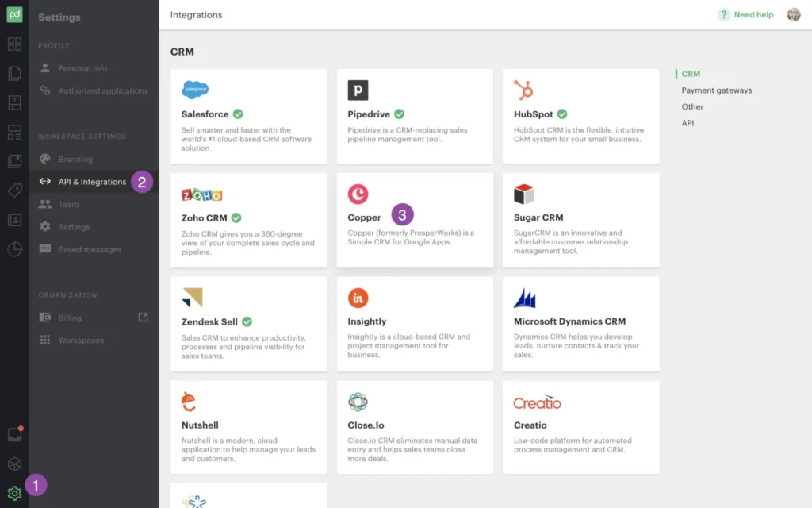
Task: Click the Insightly logo icon
Action: [358, 298]
